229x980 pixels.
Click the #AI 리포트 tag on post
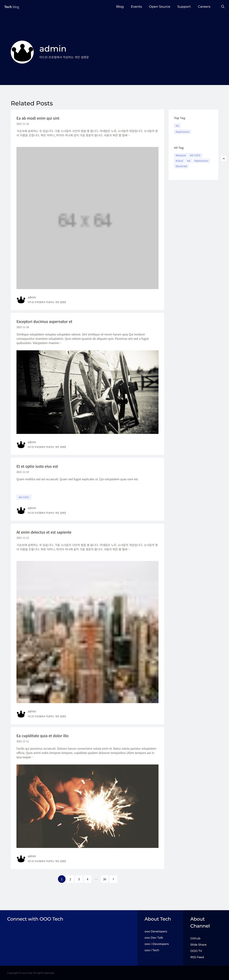click(24, 497)
